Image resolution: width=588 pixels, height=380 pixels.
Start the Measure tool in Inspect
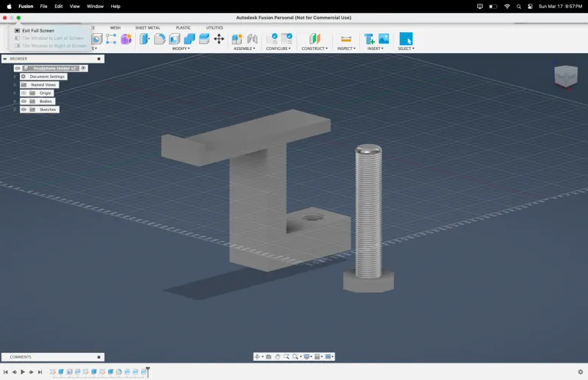[346, 39]
